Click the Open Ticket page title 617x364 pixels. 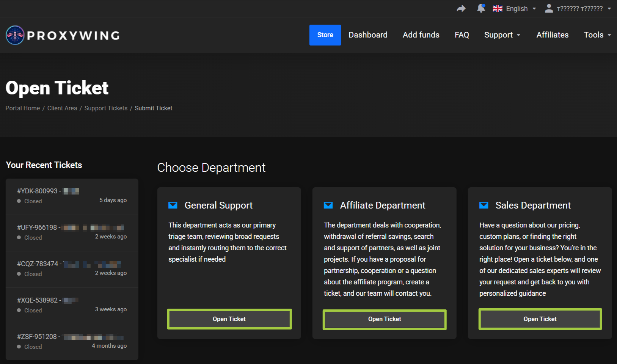(x=57, y=88)
